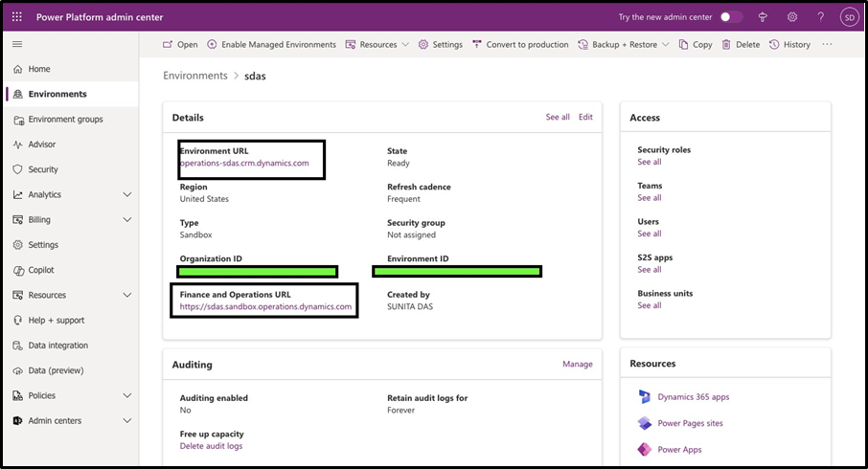Toggle Try the new admin center switch
Screen dimensions: 868x469
click(x=731, y=17)
